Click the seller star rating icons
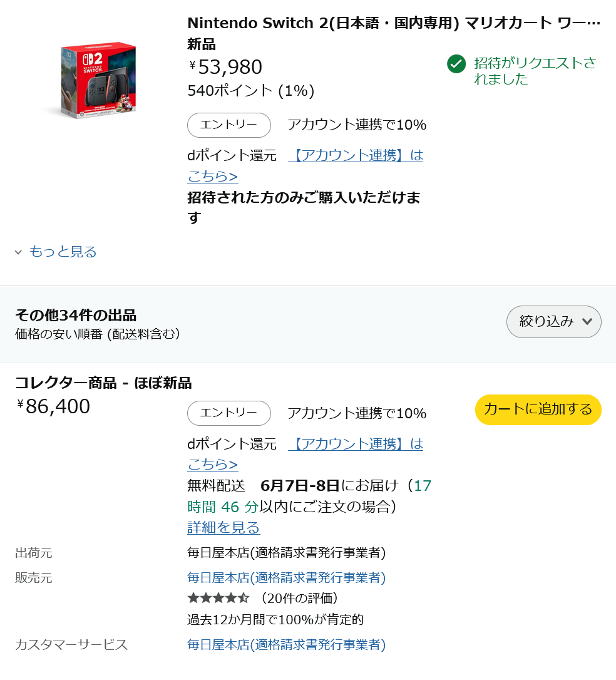Viewport: 616px width, 680px height. (218, 598)
